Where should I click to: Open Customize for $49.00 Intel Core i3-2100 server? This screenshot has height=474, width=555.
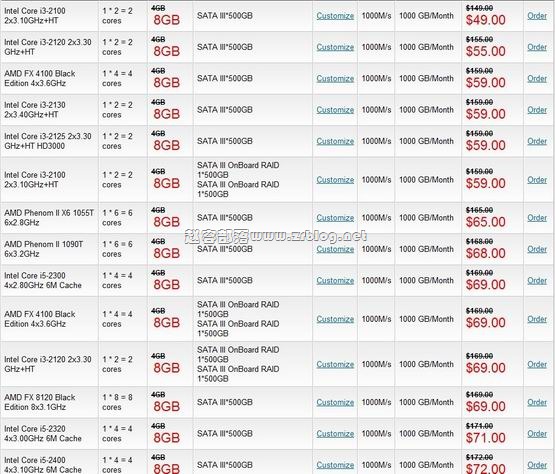pos(335,16)
